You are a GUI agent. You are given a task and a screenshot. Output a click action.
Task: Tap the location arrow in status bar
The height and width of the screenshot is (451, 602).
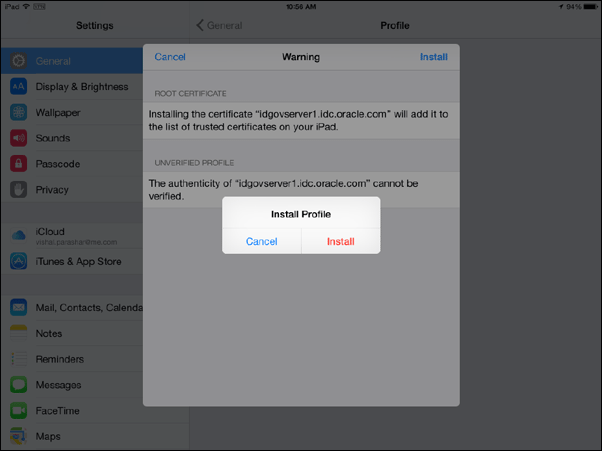[561, 7]
